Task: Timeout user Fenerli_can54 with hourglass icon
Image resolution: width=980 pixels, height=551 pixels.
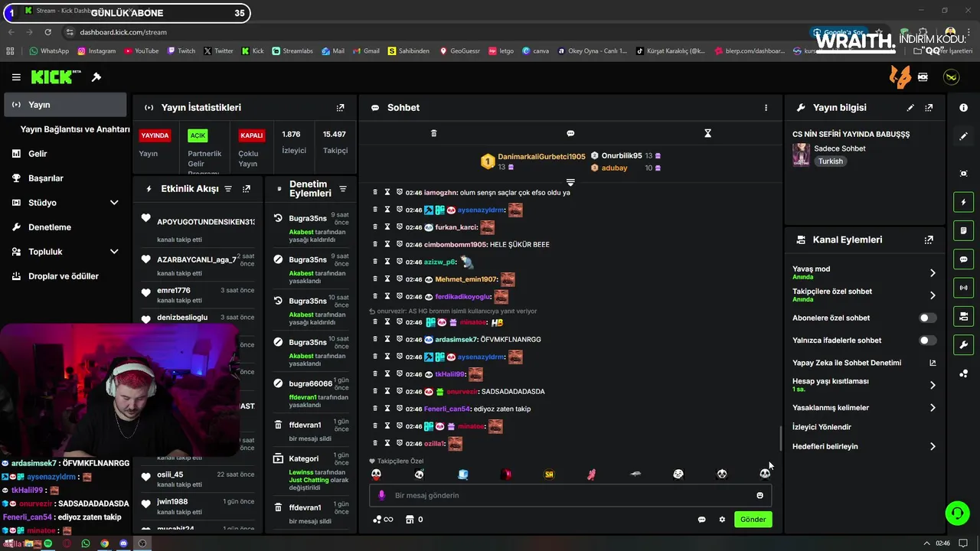Action: tap(387, 409)
